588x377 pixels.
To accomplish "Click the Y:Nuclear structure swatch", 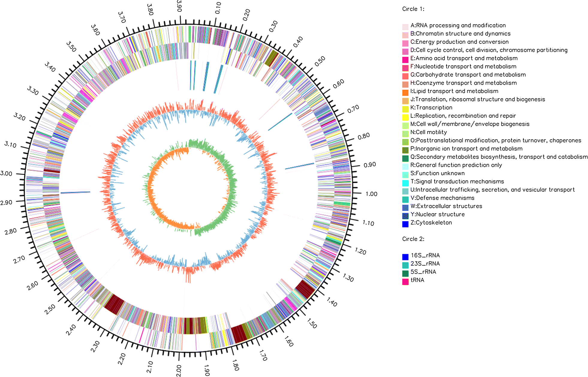I will coord(405,216).
